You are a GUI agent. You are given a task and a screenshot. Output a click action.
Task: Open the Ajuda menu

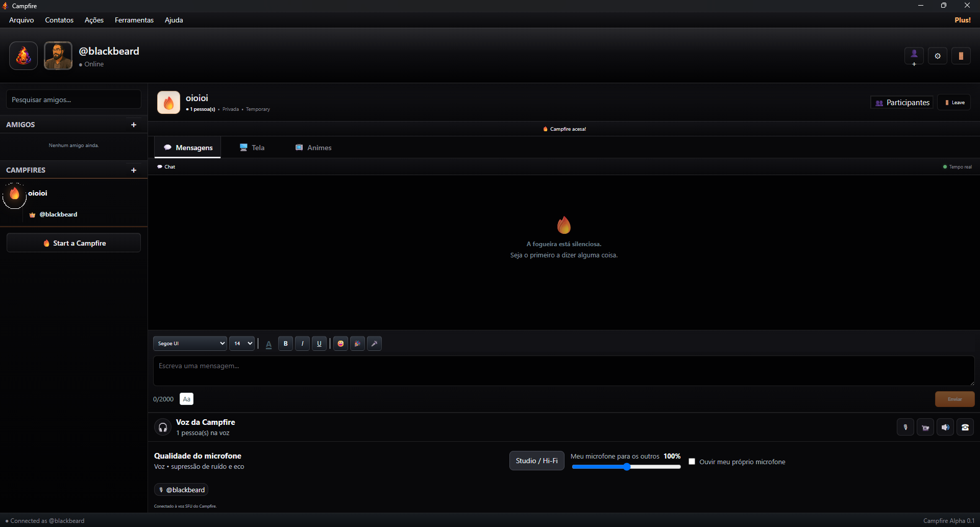174,20
